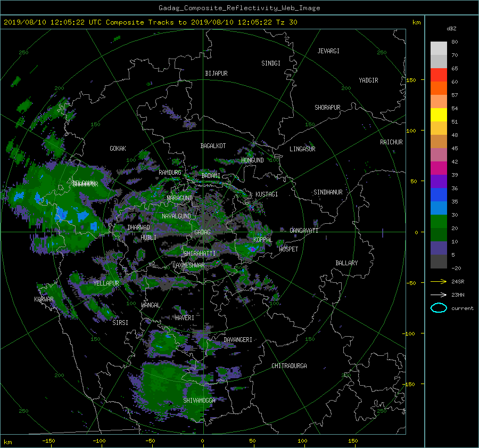Click the SINDGI city label
The image size is (479, 448).
coord(271,63)
